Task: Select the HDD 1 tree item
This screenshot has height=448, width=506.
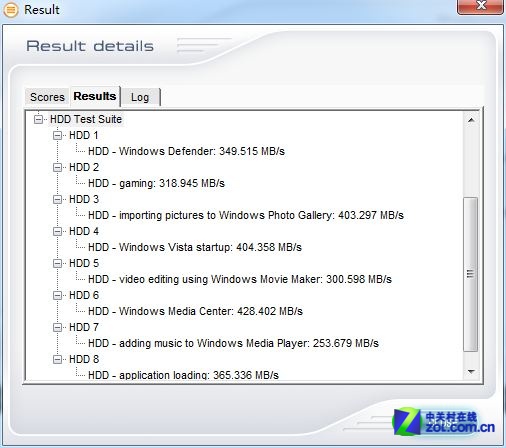Action: point(84,135)
